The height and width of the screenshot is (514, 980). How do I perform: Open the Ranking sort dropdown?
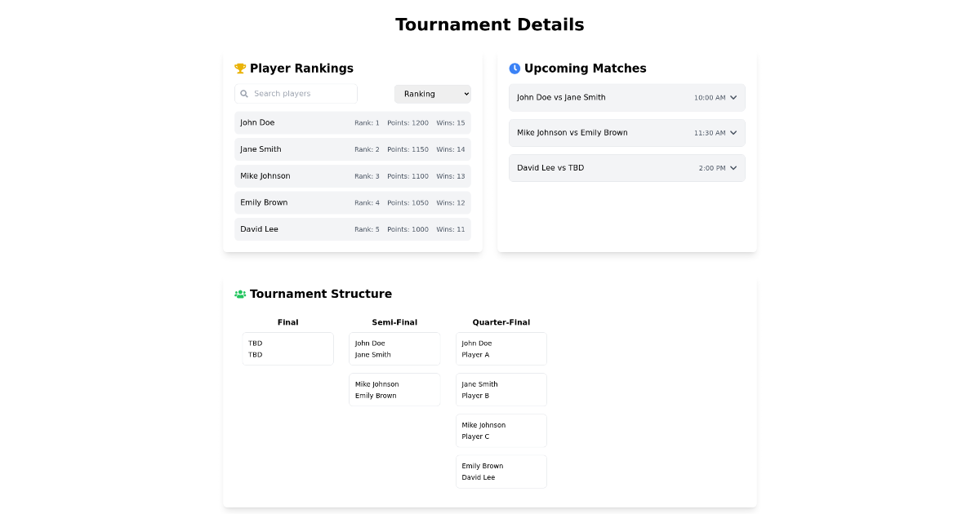(x=432, y=94)
